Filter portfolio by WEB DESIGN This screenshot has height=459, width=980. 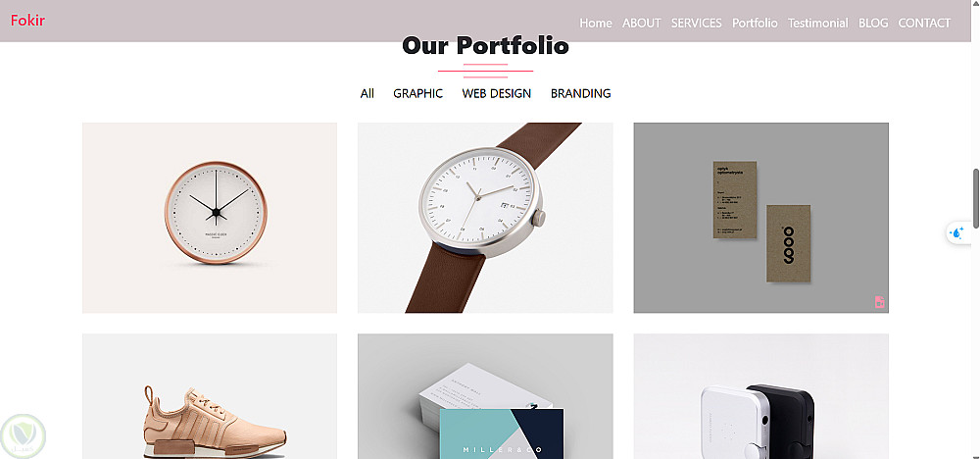(x=497, y=93)
